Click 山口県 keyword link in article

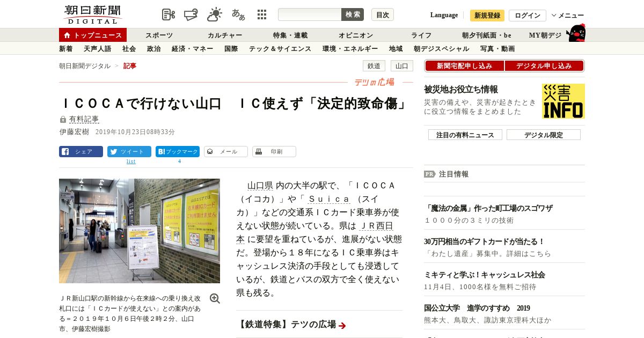pyautogui.click(x=260, y=186)
